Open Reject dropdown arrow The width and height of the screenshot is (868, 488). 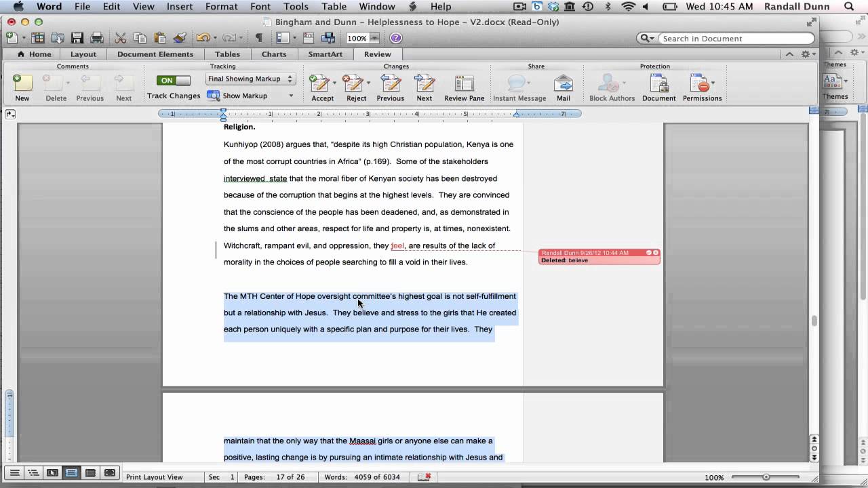click(368, 83)
